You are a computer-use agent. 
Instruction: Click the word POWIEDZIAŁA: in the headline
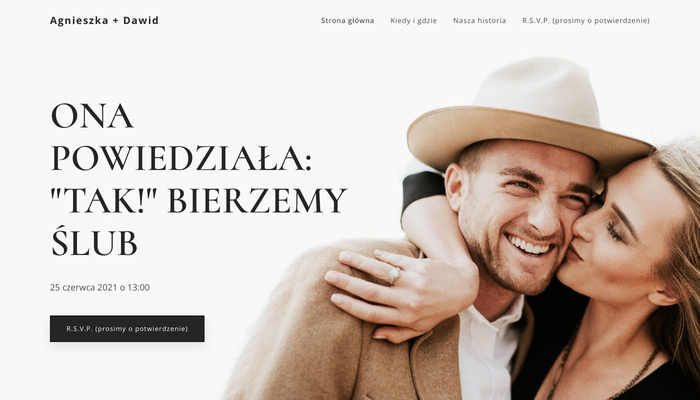coord(181,158)
